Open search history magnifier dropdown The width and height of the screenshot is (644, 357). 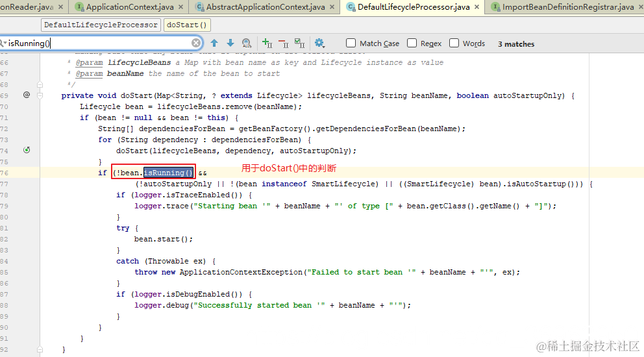coord(3,43)
